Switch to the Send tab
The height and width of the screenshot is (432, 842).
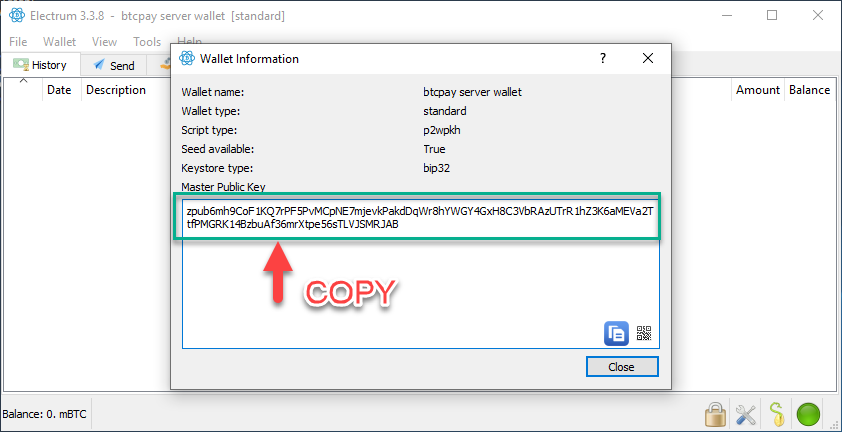pyautogui.click(x=113, y=65)
